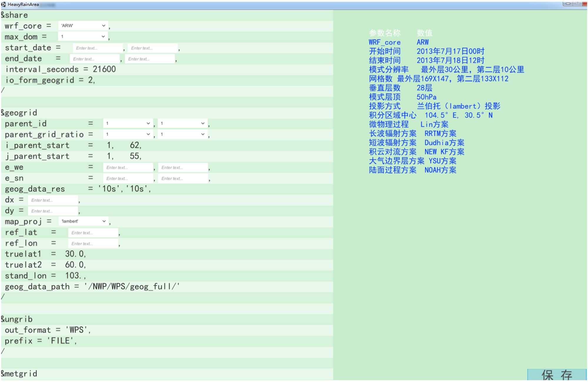Focus the dx input field

coord(53,200)
